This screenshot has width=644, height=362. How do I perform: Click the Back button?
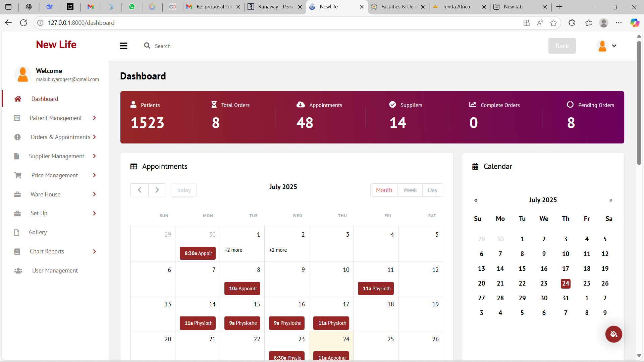coord(562,46)
